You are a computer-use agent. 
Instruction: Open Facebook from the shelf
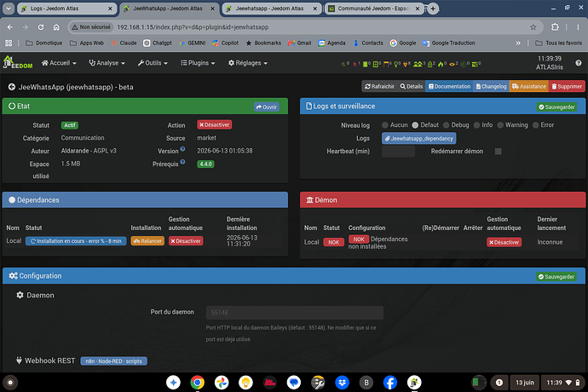[x=390, y=383]
